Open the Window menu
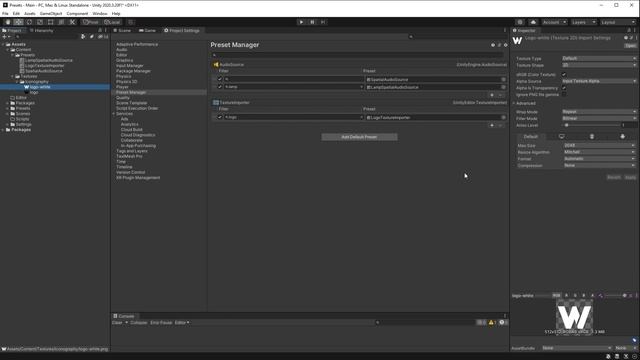Image resolution: width=640 pixels, height=360 pixels. coord(100,13)
